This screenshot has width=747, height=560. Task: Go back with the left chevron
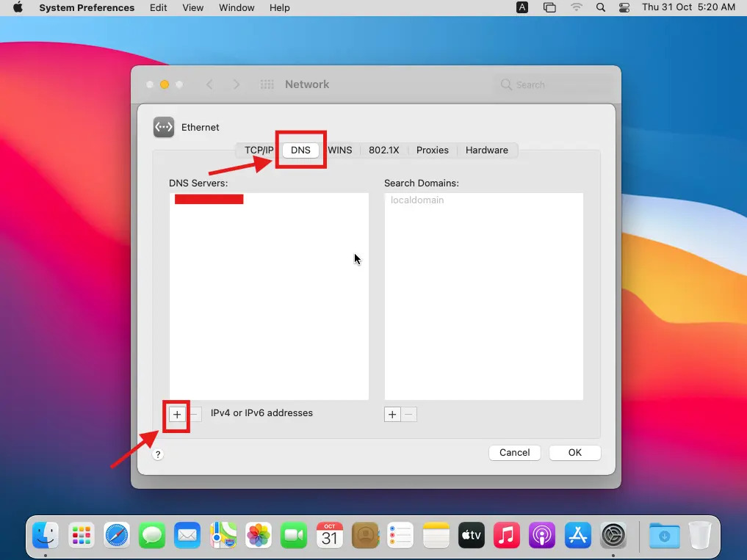point(209,84)
